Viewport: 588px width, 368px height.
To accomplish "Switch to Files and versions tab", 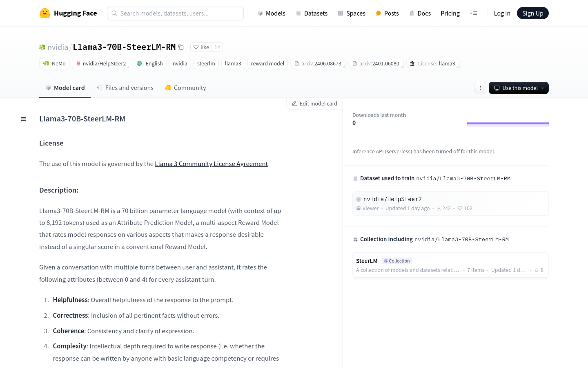I will coord(125,88).
